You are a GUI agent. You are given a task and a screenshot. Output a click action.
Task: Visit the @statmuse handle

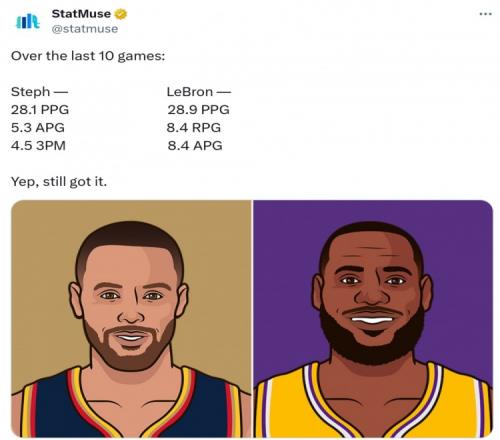(85, 29)
